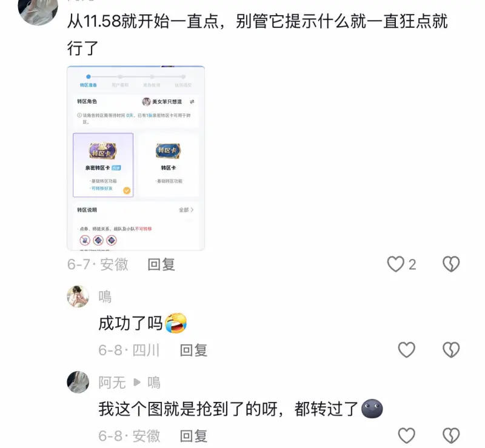Open the top commenter's profile avatar

[x=38, y=9]
